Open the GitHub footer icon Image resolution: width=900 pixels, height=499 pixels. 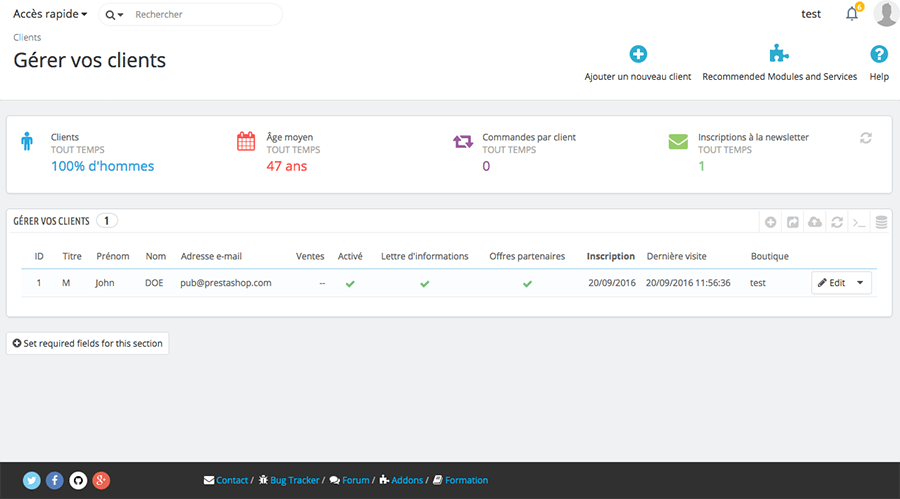coord(78,480)
